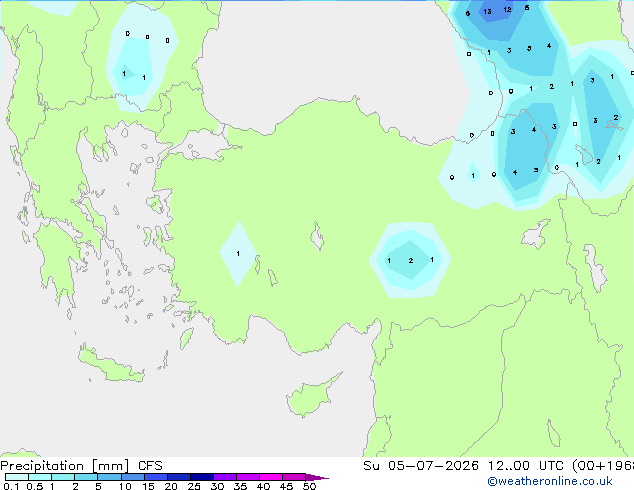Click the 12 precipitation value on map
The height and width of the screenshot is (490, 634).
pyautogui.click(x=507, y=9)
